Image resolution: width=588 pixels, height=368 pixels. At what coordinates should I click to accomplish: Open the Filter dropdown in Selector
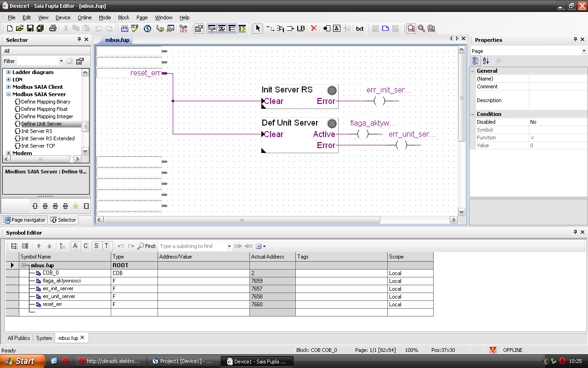click(x=61, y=61)
